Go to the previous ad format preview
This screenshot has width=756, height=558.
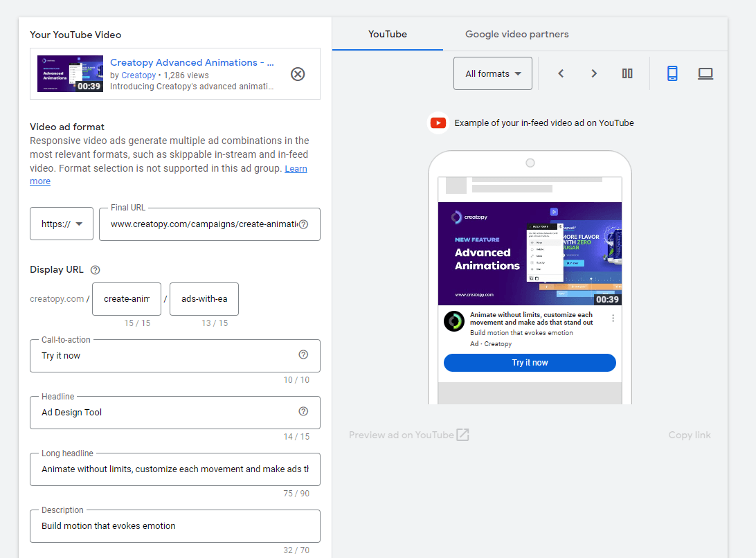click(x=561, y=73)
